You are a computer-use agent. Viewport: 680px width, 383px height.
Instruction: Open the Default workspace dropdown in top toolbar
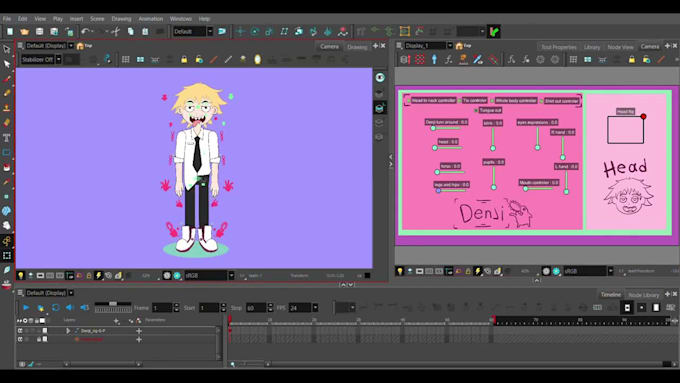210,31
